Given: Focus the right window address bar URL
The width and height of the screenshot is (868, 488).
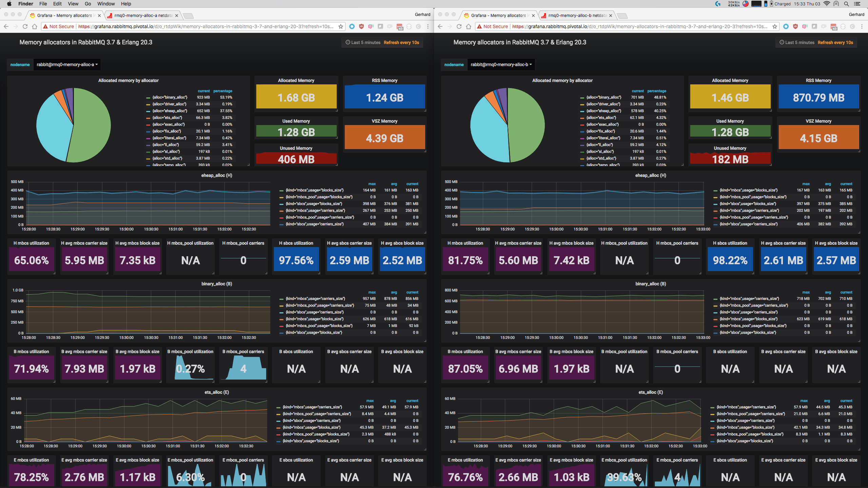Looking at the screenshot, I should click(640, 26).
